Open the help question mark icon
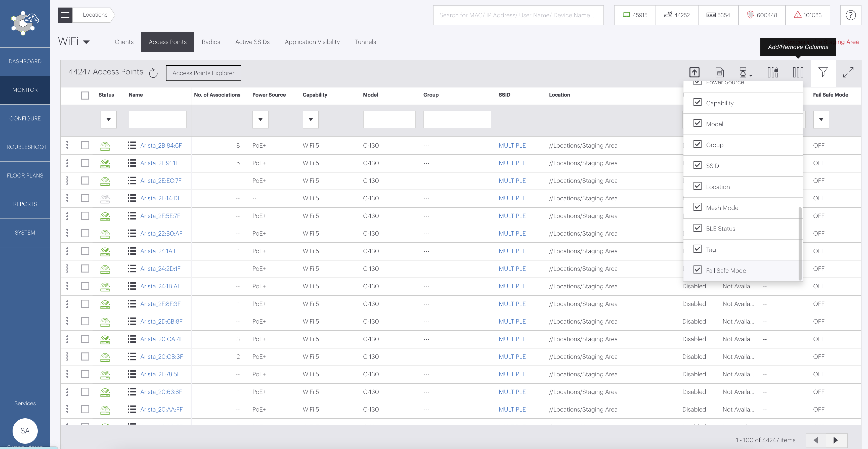This screenshot has width=868, height=449. (x=850, y=15)
